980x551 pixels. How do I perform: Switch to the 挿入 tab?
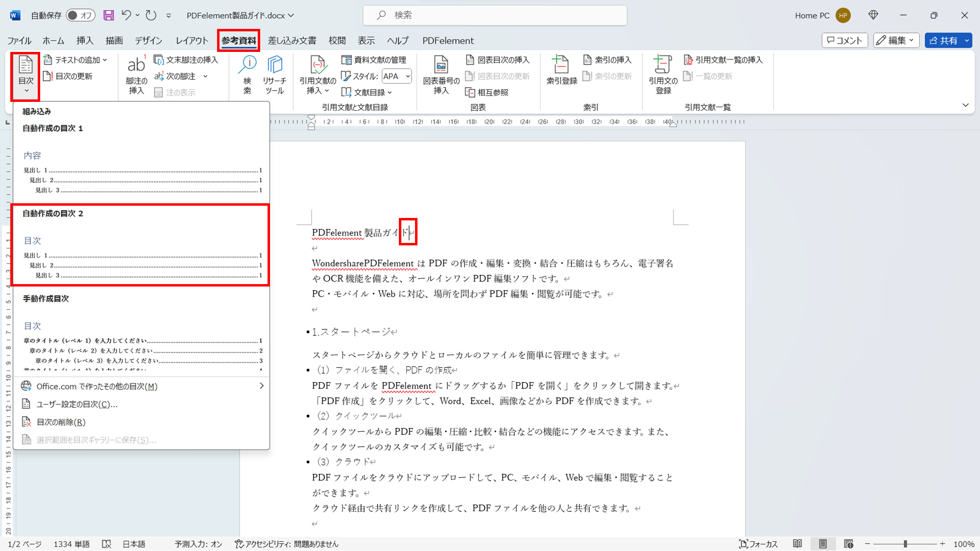pos(85,41)
